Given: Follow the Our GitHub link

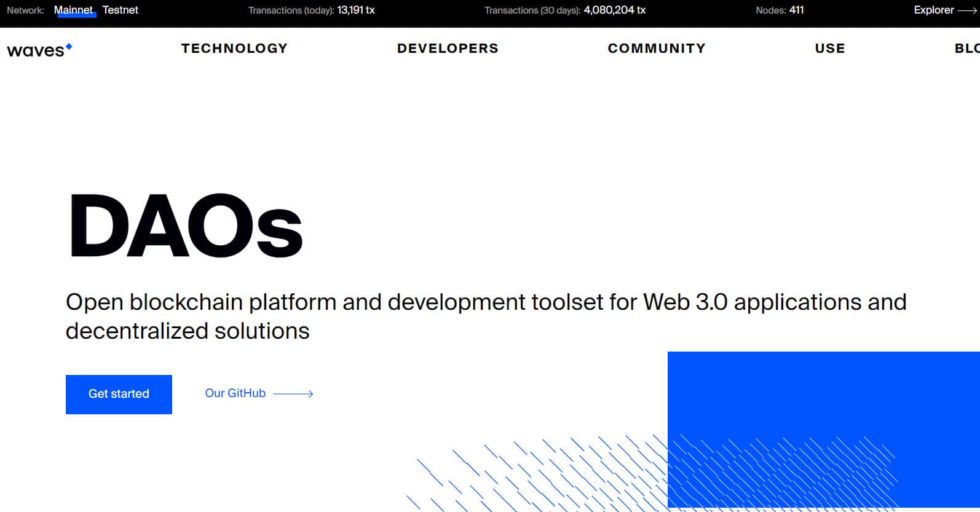Looking at the screenshot, I should coord(235,393).
